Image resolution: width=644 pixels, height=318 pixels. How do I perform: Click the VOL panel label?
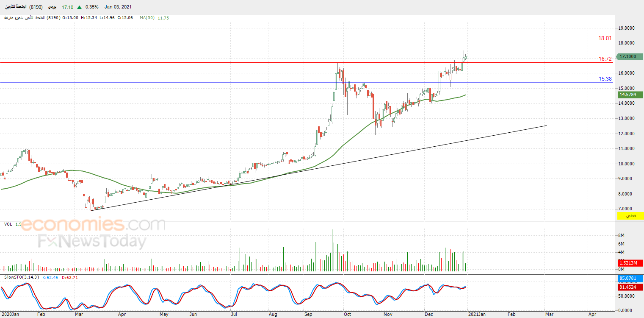(x=8, y=224)
